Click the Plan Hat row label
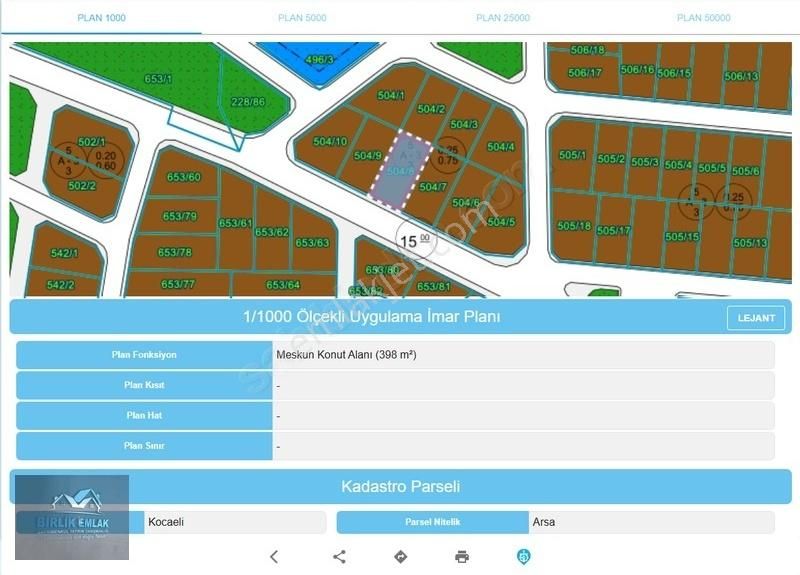Screen dimensions: 800x575 pyautogui.click(x=144, y=415)
